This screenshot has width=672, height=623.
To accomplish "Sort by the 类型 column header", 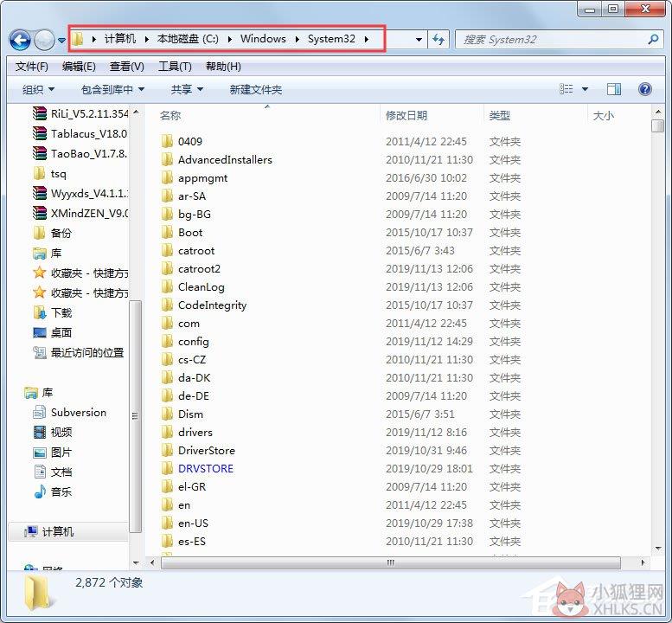I will click(x=499, y=115).
